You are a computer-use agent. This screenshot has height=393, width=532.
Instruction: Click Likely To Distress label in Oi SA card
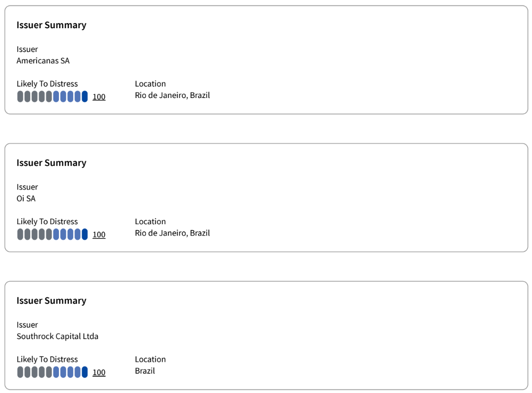click(47, 221)
